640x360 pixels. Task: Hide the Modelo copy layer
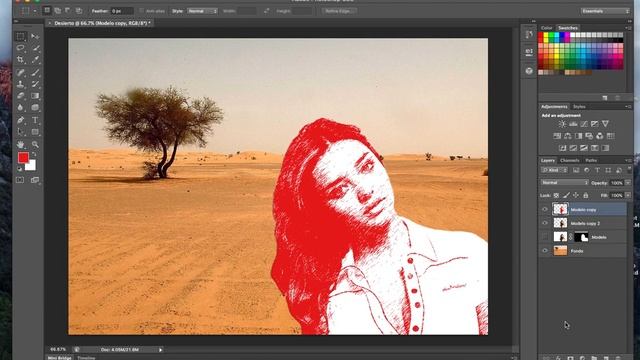[545, 209]
